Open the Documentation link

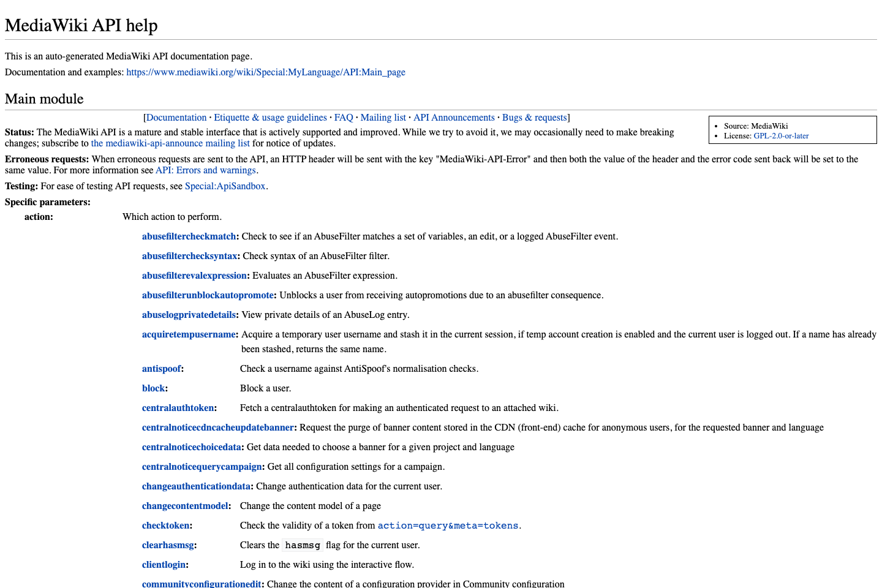click(x=176, y=117)
